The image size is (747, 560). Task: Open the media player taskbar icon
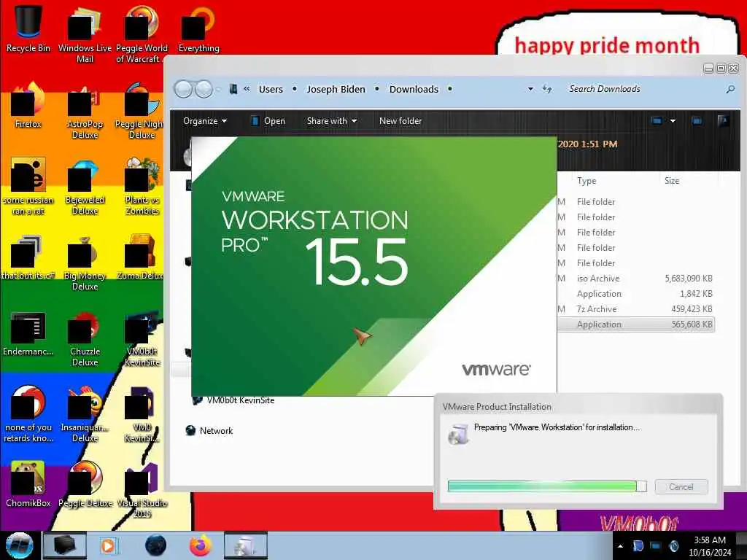click(x=108, y=545)
